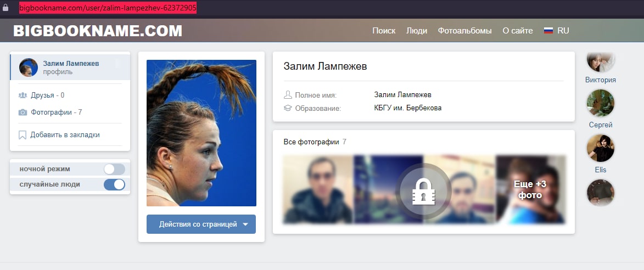Open the О сайте page

pos(518,31)
